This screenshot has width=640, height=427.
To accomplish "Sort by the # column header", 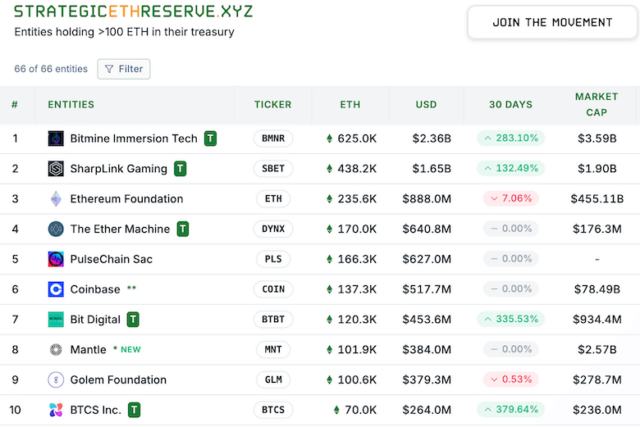I will point(15,105).
